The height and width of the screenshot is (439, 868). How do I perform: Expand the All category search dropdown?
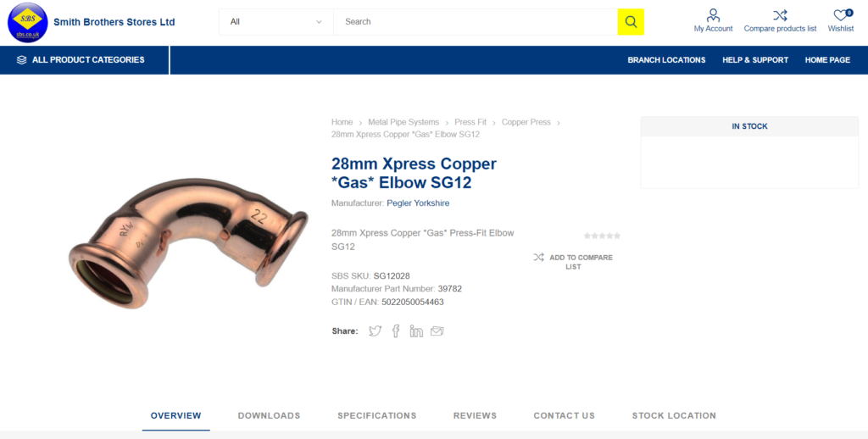point(275,22)
